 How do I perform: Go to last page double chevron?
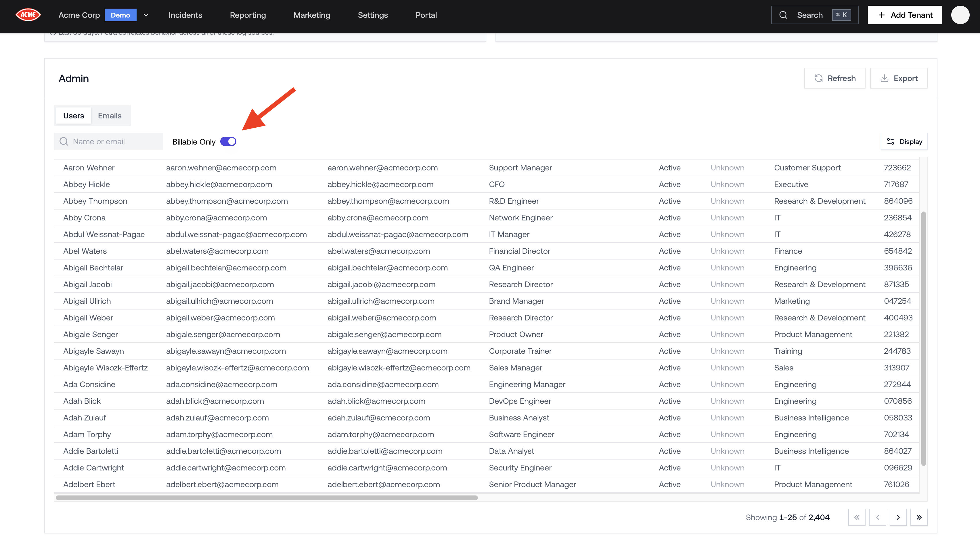(919, 517)
